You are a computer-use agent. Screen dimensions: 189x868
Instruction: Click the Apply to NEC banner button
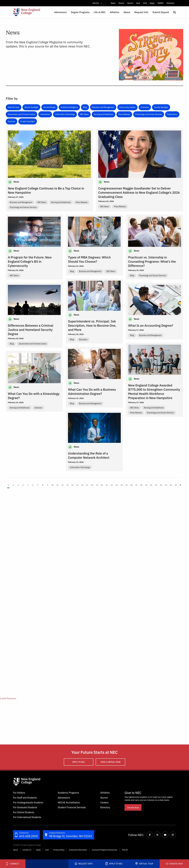click(x=78, y=762)
